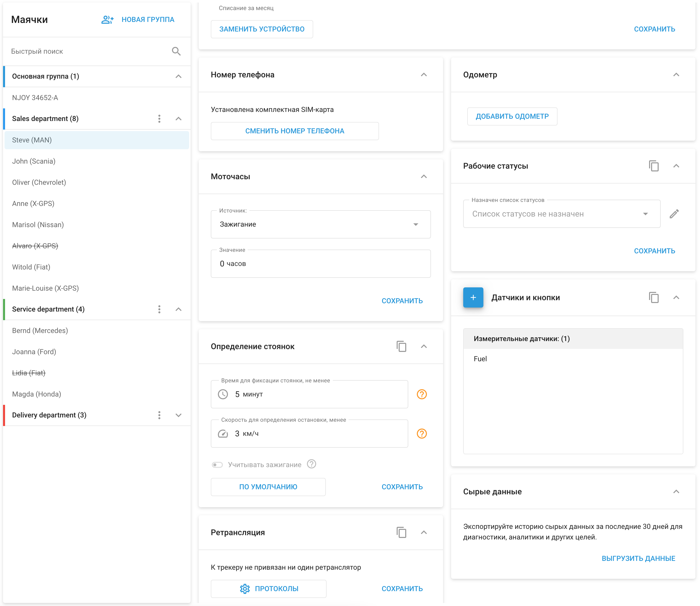The height and width of the screenshot is (606, 700).
Task: Collapse the Sales department group
Action: [x=178, y=119]
